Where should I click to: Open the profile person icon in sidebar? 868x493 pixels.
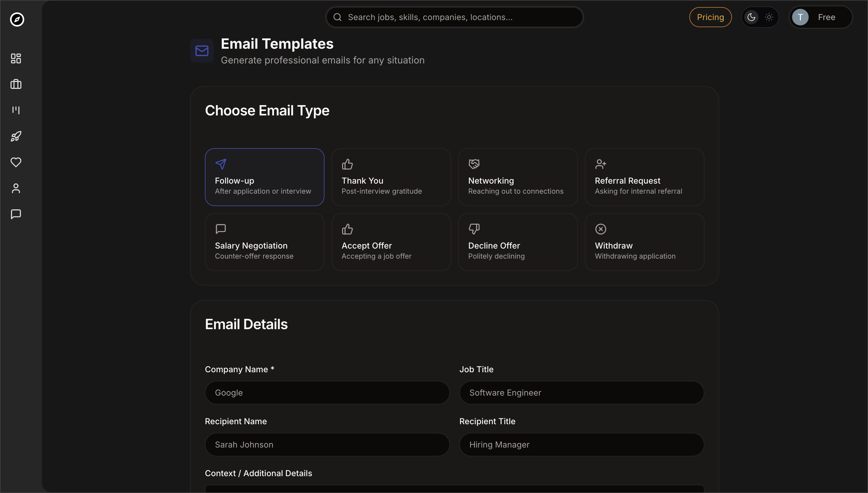coord(16,188)
